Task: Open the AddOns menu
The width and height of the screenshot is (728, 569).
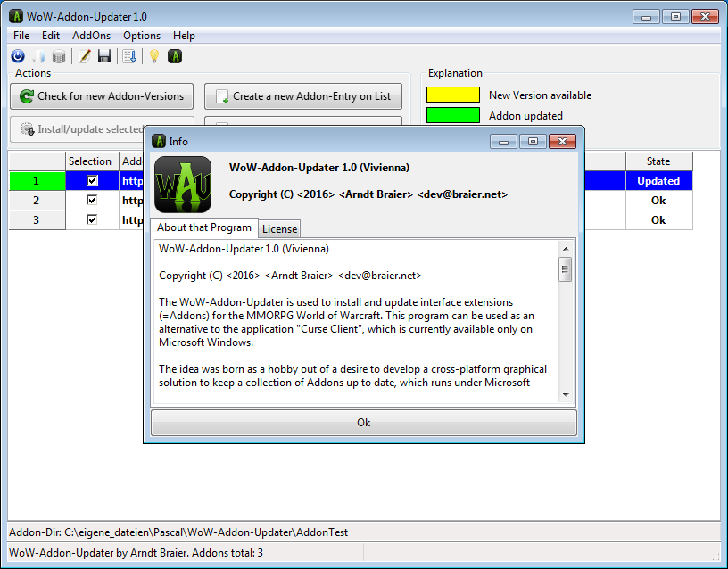Action: [x=92, y=36]
